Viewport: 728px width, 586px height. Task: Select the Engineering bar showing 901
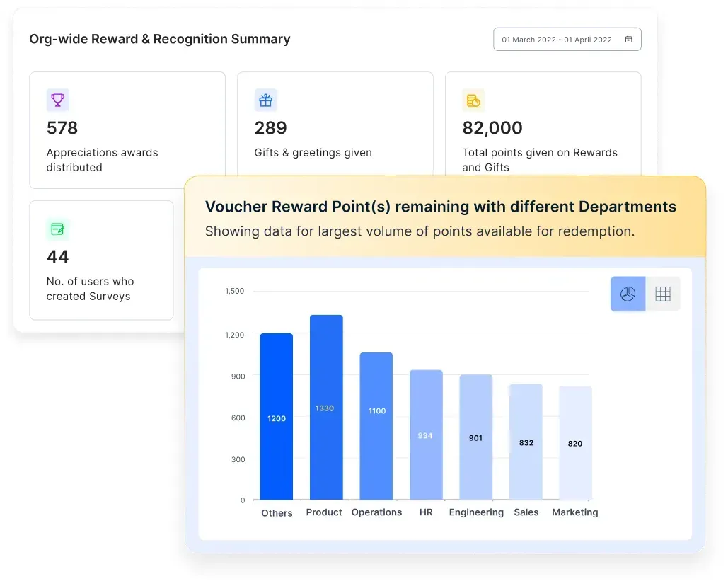pyautogui.click(x=475, y=437)
